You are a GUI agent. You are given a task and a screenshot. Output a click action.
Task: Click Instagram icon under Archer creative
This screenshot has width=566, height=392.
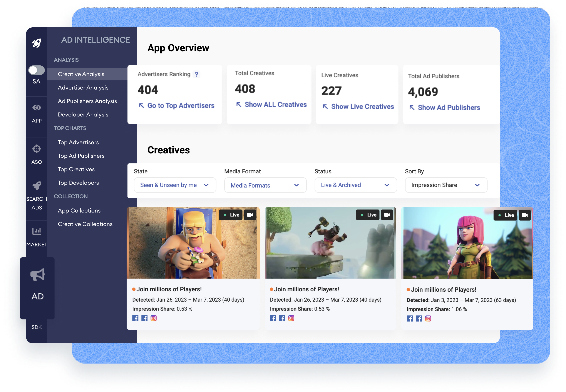[428, 319]
